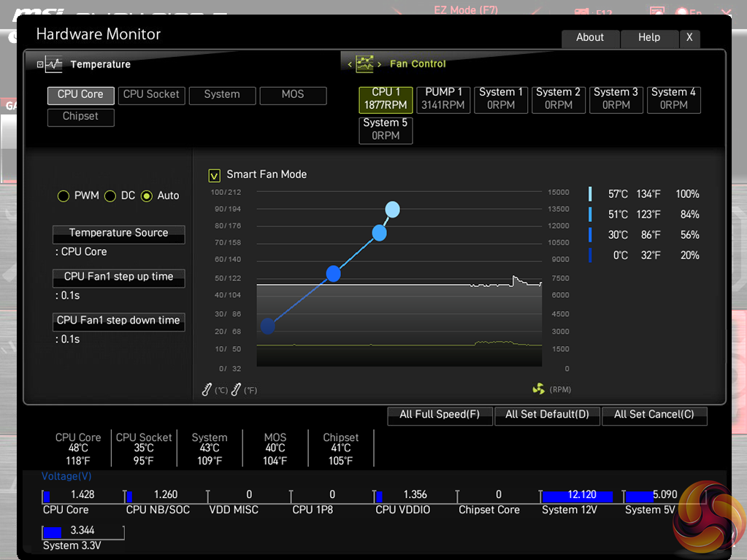Open the Temperature Source selector
747x560 pixels.
[118, 234]
